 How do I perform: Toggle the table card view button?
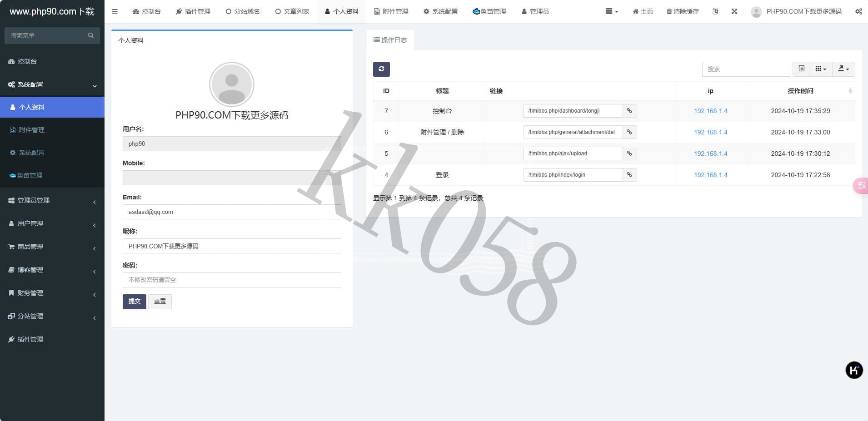(802, 69)
